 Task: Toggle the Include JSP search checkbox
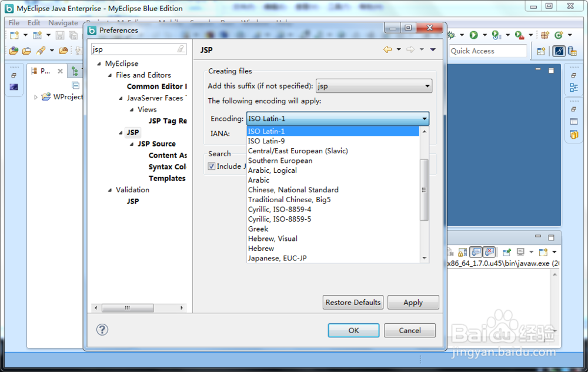[x=212, y=166]
